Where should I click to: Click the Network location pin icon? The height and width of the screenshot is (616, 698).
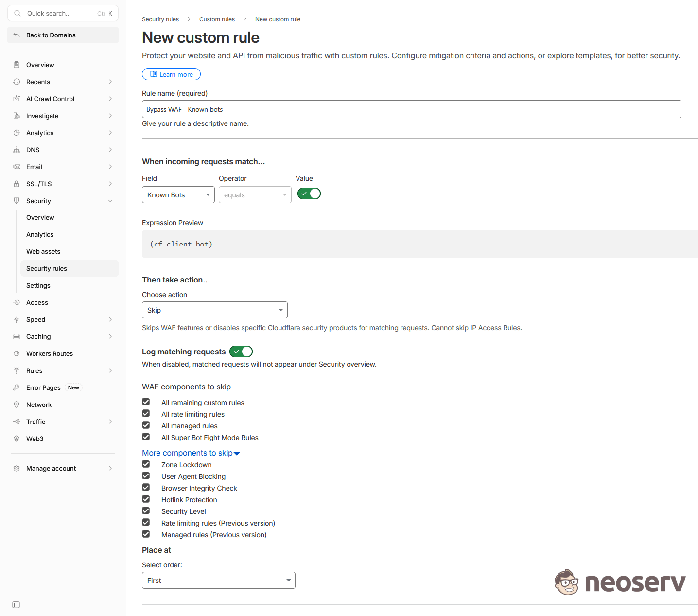tap(17, 405)
